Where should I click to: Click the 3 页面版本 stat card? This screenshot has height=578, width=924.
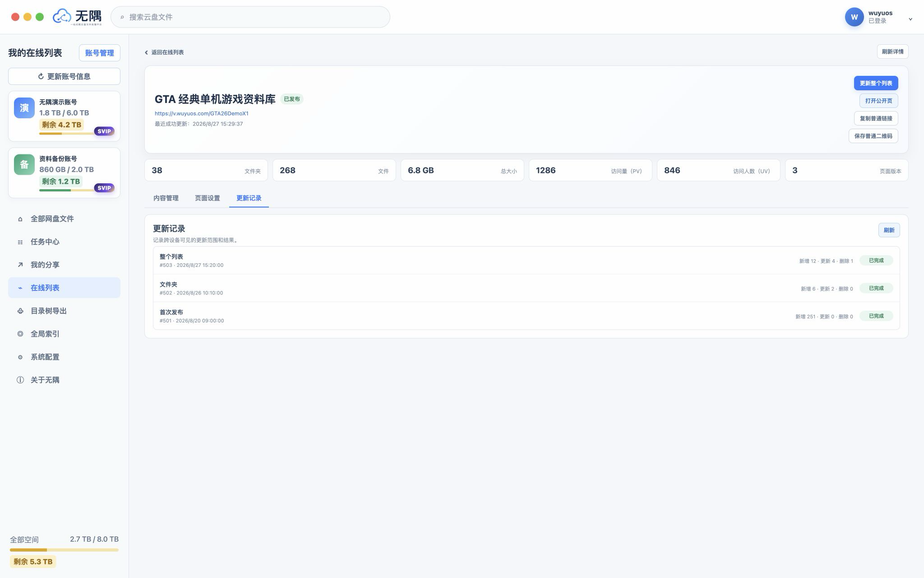[x=847, y=170]
